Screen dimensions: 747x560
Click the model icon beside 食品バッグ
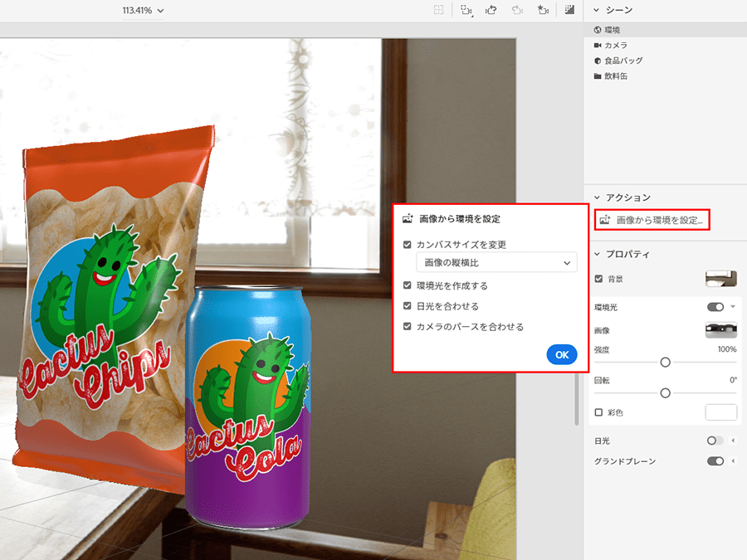coord(598,61)
